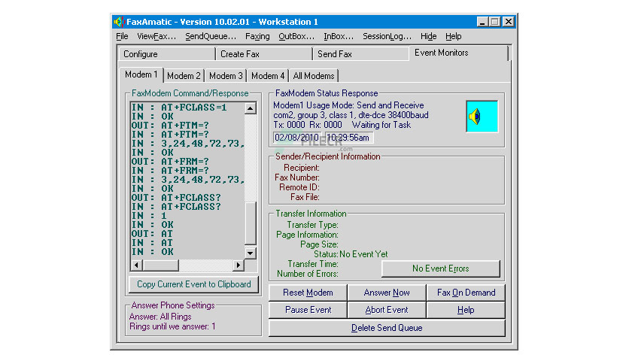Open the InBox... menu
629x364 pixels.
(x=339, y=37)
